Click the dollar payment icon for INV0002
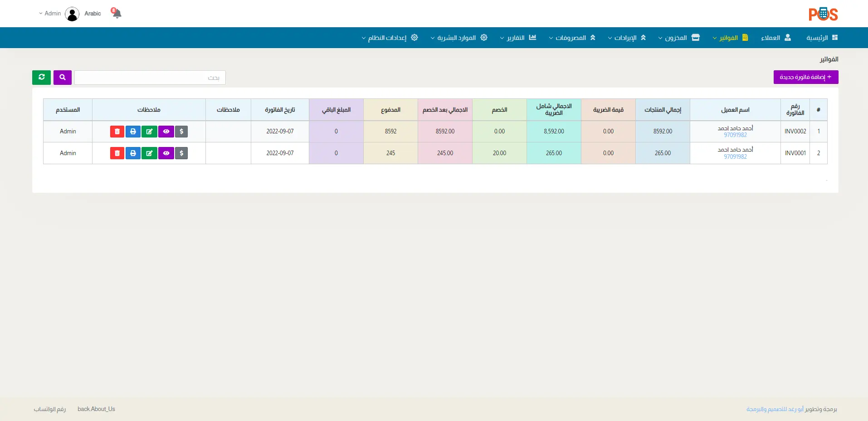Viewport: 868px width, 421px height. (x=181, y=132)
